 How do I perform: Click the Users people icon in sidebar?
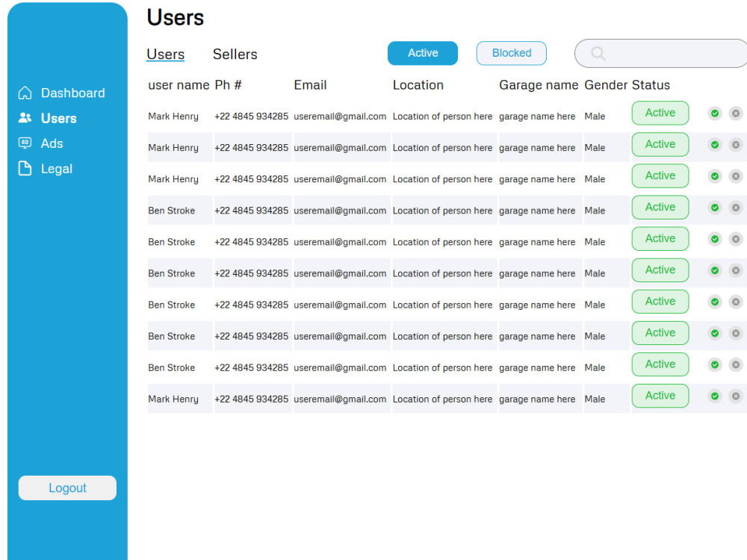[25, 118]
